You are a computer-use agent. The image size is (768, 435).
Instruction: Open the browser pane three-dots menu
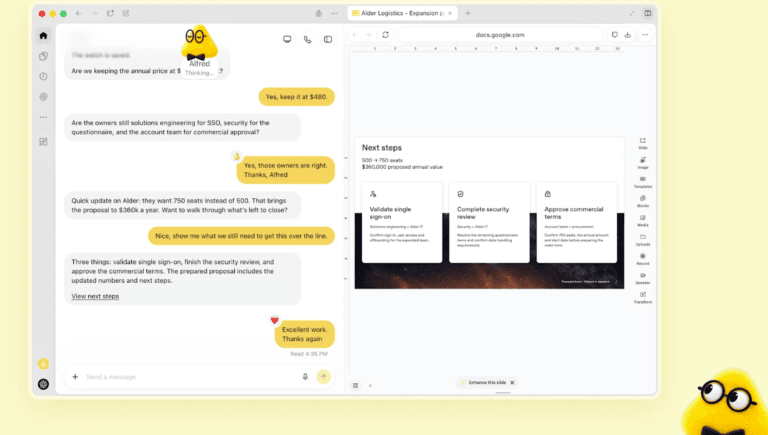click(x=645, y=35)
